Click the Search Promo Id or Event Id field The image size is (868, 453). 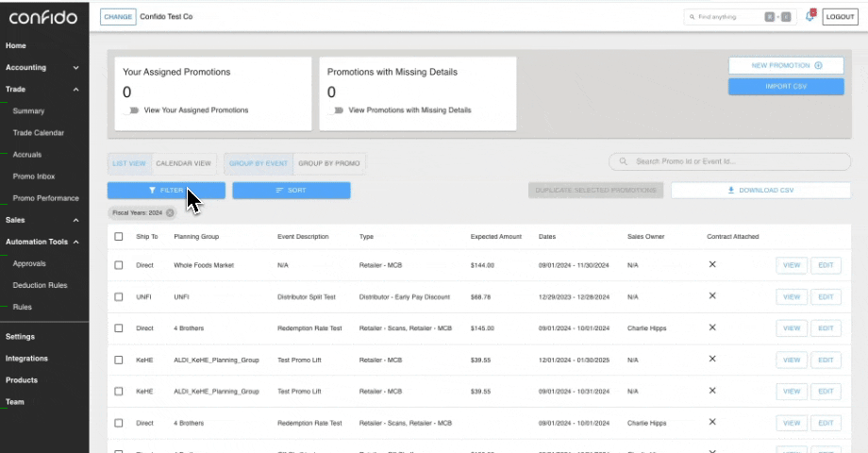pyautogui.click(x=729, y=161)
